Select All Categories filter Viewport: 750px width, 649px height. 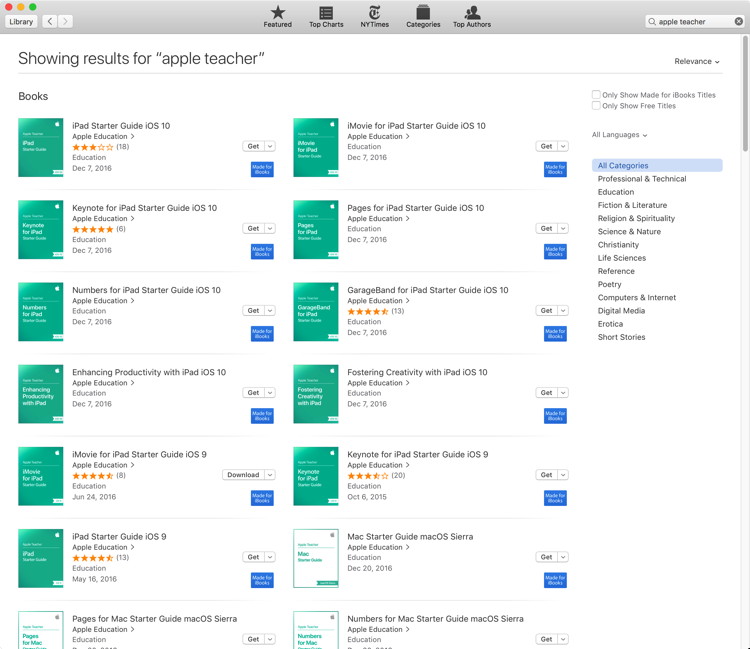[657, 165]
